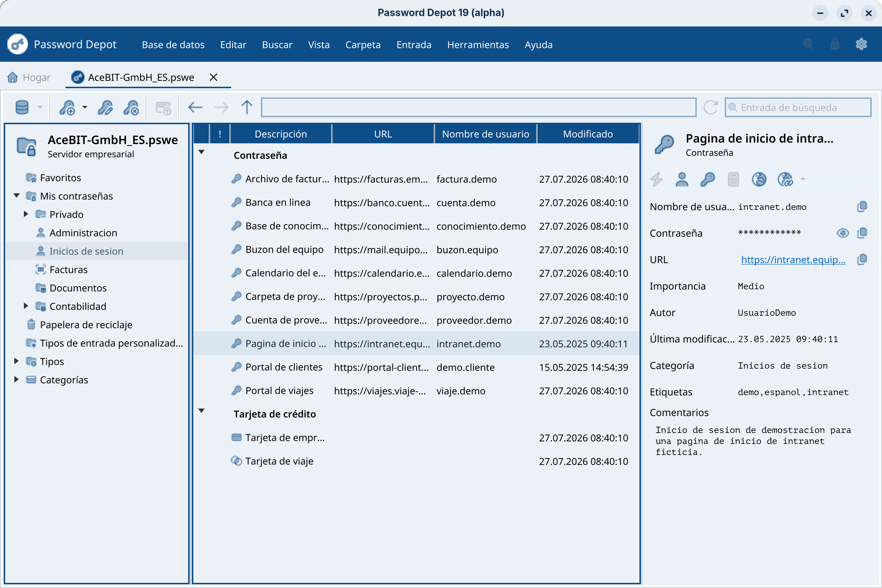Open the database icon dropdown arrow
Screen dimensions: 882x588
point(40,108)
